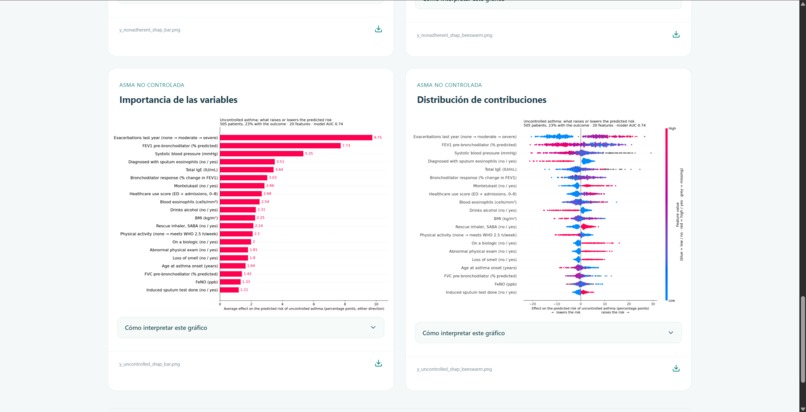Click 'ASMA NO CONTROLADA' label above Distribución de contribuciones
This screenshot has height=412, width=806.
449,85
